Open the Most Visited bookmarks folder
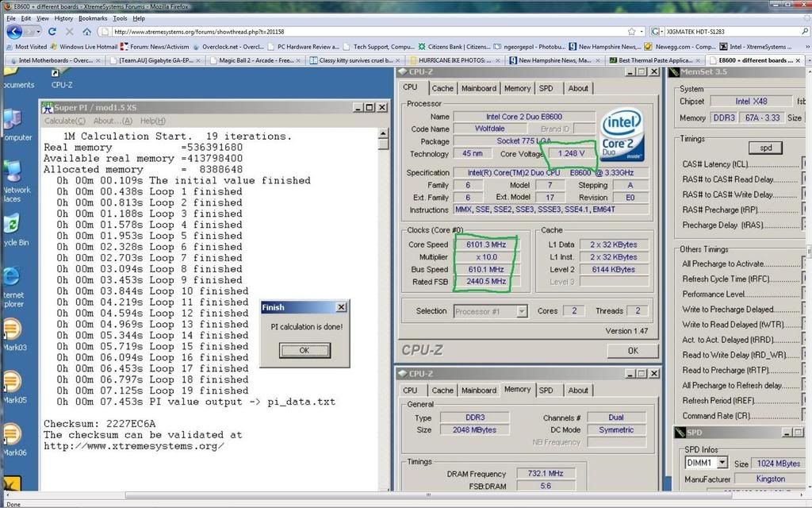The width and height of the screenshot is (812, 508). (x=26, y=47)
